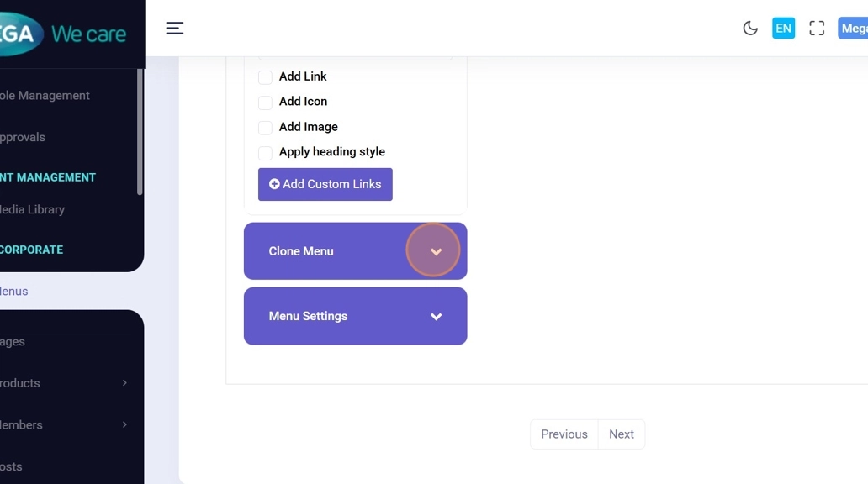This screenshot has width=868, height=484.
Task: Expand the Clone Menu chevron
Action: 436,251
